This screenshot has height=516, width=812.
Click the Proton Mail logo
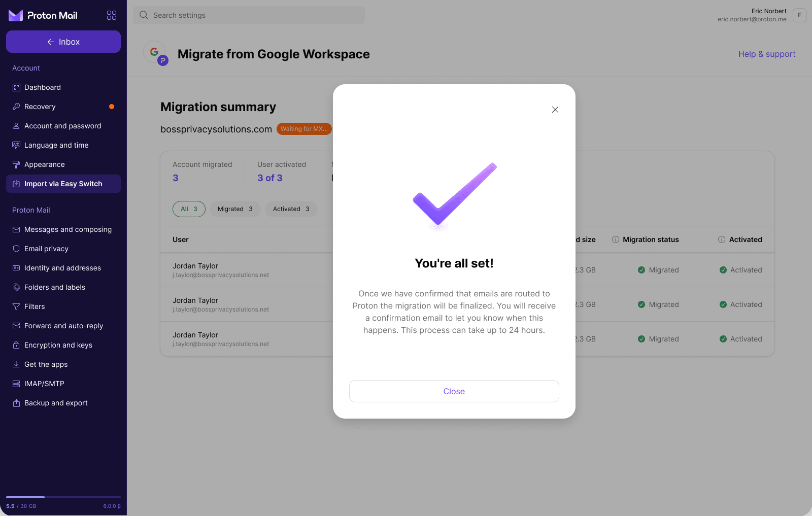(x=43, y=15)
